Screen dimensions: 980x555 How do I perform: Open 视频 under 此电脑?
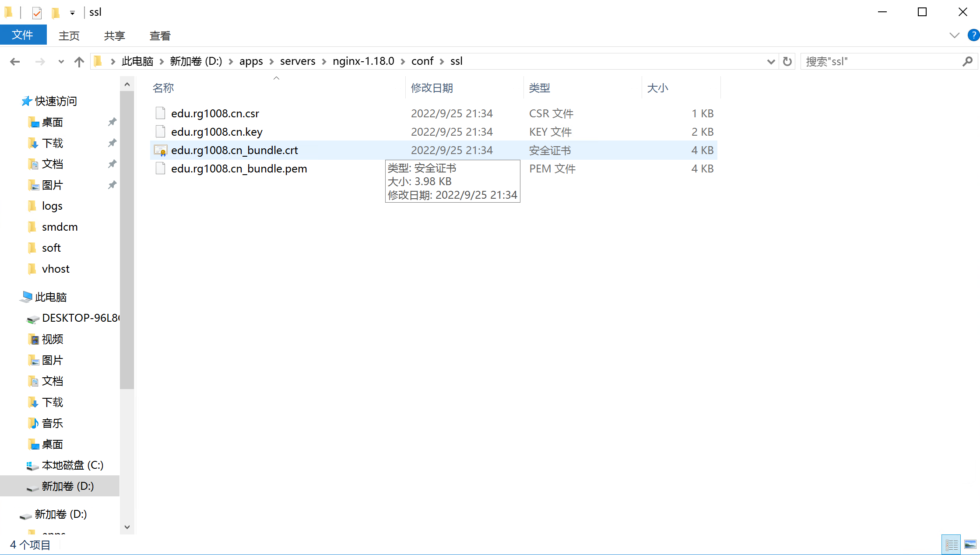pos(52,339)
